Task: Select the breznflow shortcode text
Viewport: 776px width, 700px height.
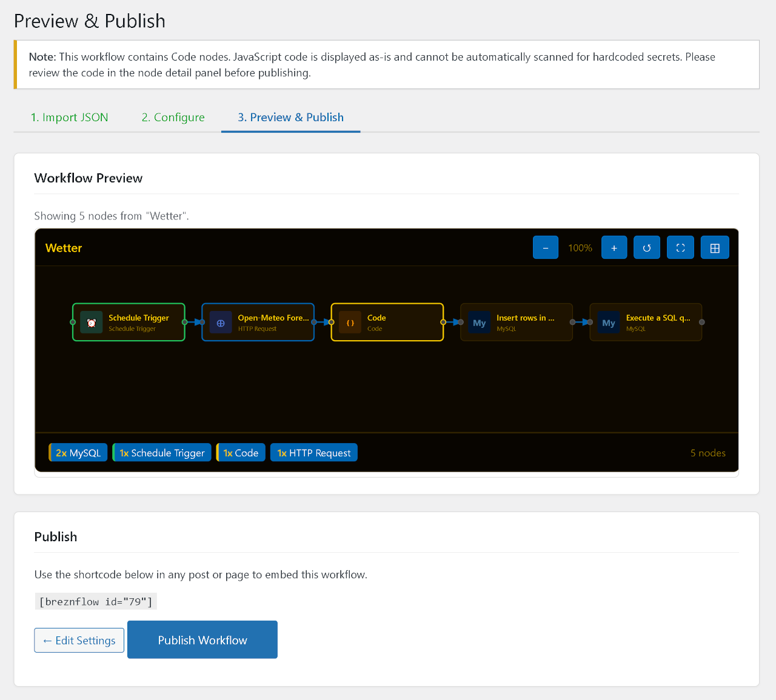Action: pos(95,601)
